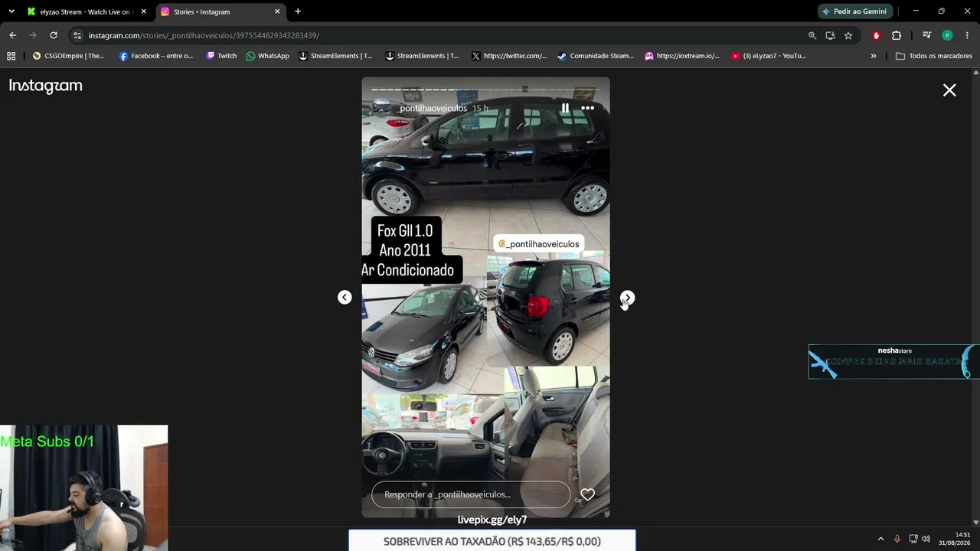The width and height of the screenshot is (980, 551).
Task: Open the zoom magnifier icon in address bar
Action: pos(812,35)
